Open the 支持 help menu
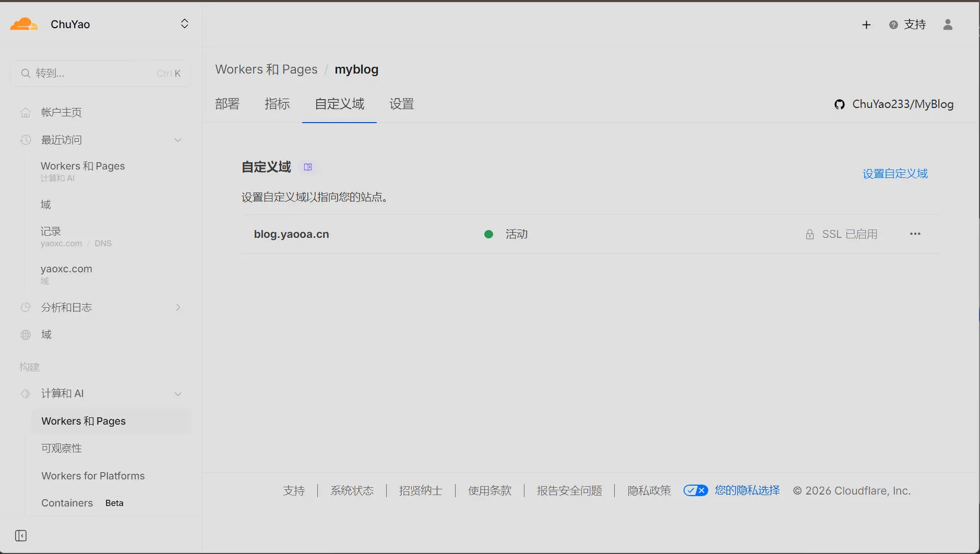This screenshot has height=554, width=980. pos(907,25)
